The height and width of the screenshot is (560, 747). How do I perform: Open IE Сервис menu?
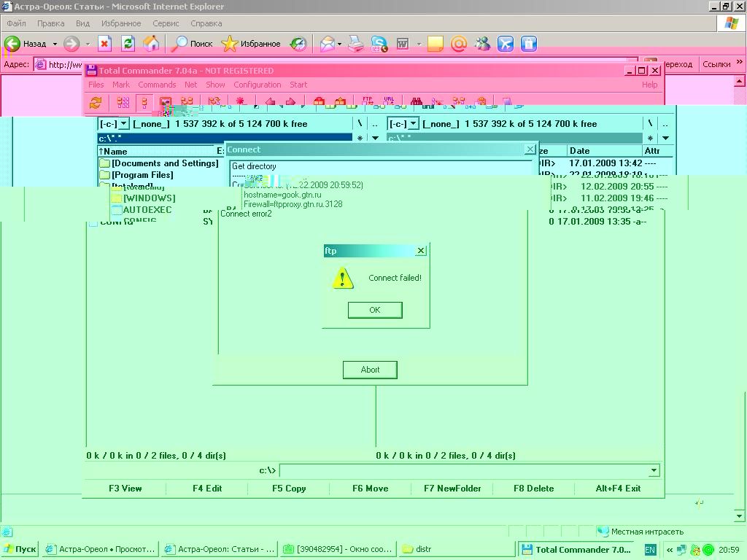click(x=166, y=23)
